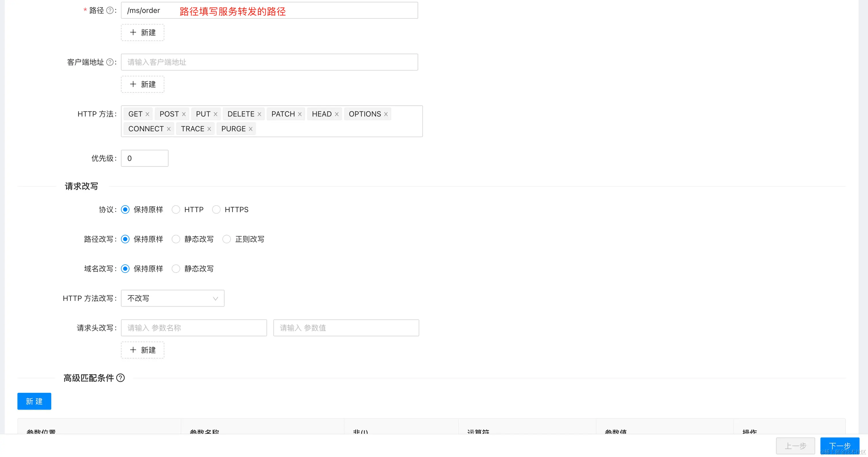Click 新建 button under the path field
868x457 pixels.
coord(143,33)
